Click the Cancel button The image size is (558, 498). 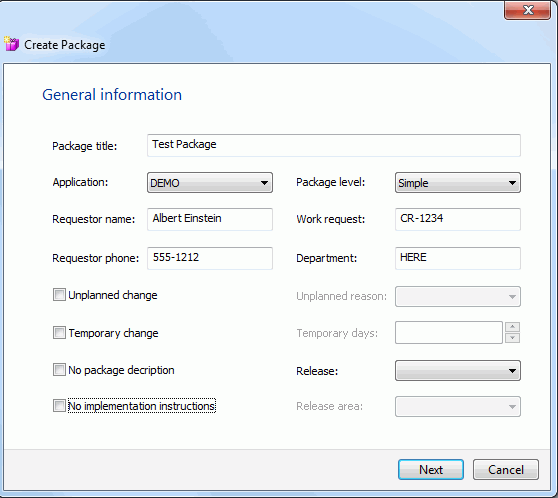pos(506,470)
